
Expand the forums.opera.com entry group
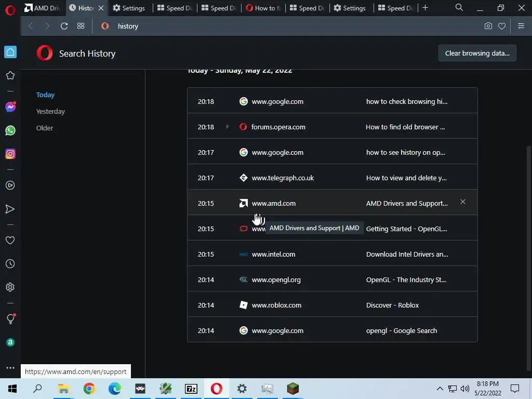tap(228, 127)
